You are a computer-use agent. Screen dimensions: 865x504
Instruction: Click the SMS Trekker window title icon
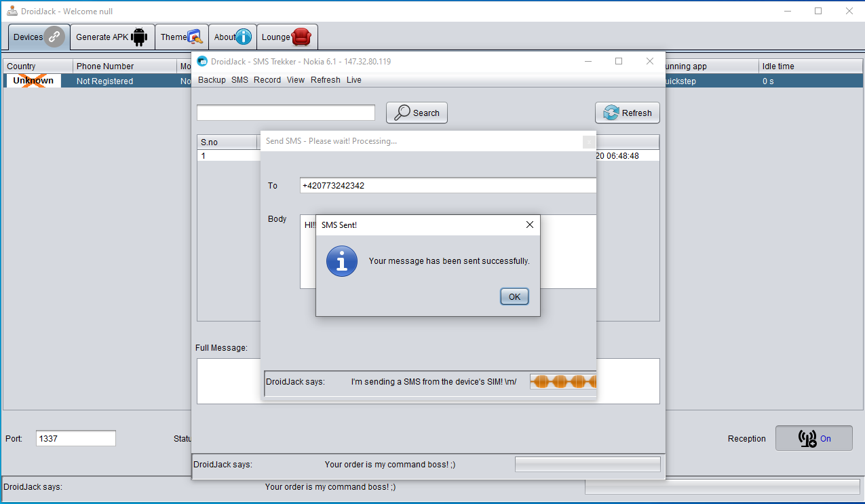[x=202, y=61]
